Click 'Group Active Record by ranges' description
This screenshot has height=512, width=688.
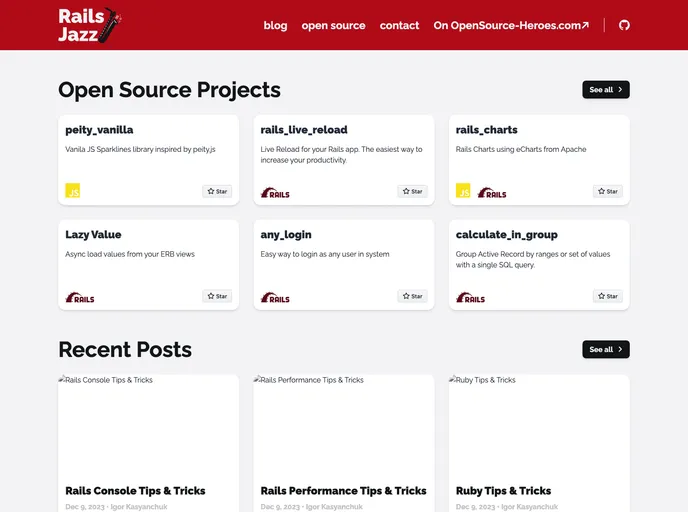[x=533, y=259]
